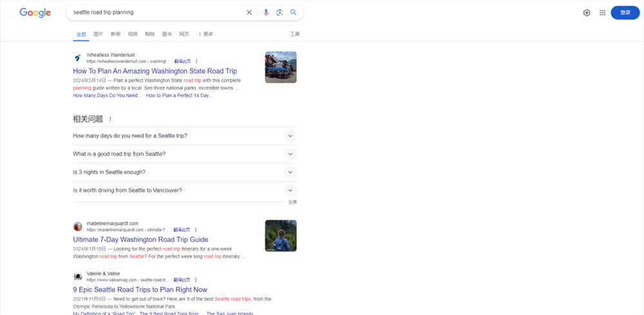Click the 反馈 feedback link
This screenshot has height=315, width=644.
(292, 202)
